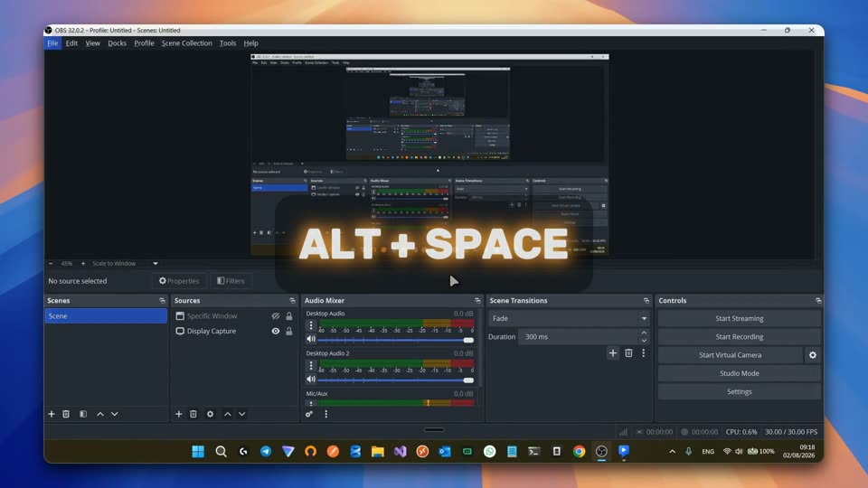Zoom in the preview with the plus button
868x488 pixels.
[x=83, y=263]
